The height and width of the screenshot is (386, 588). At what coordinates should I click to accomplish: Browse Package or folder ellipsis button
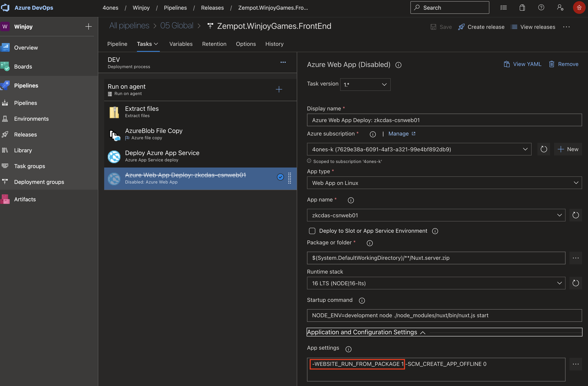(x=576, y=258)
